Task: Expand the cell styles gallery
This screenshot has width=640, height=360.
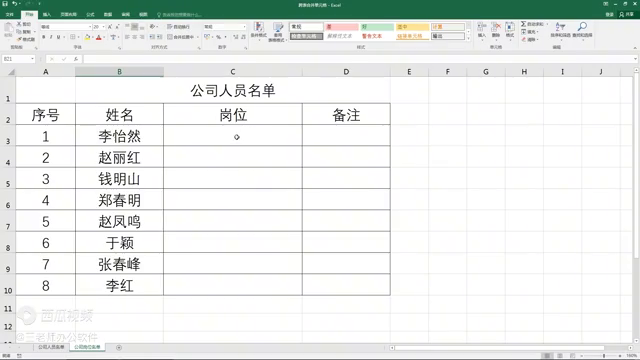Action: pos(469,39)
